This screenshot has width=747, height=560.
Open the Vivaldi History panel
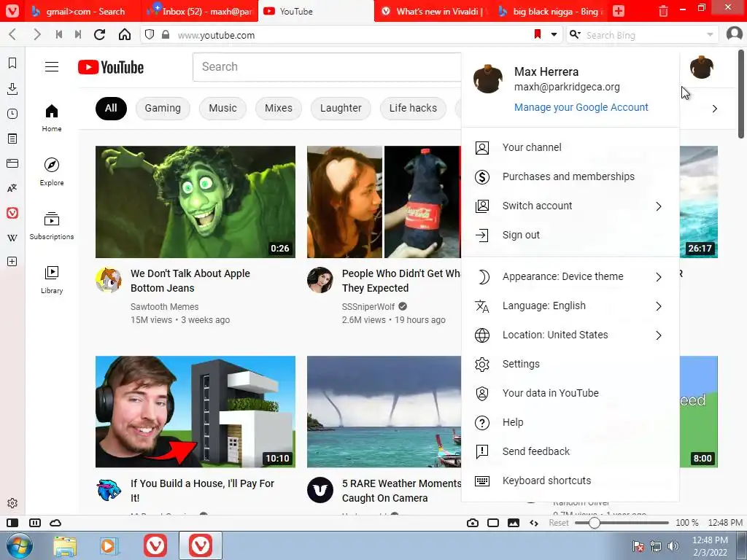12,114
